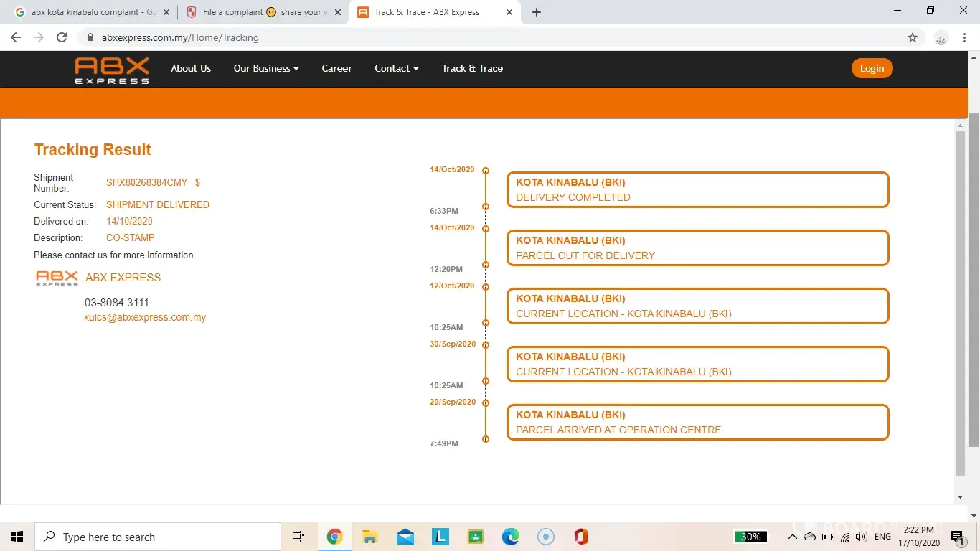Show hidden system tray icons
The width and height of the screenshot is (980, 551).
click(x=793, y=537)
